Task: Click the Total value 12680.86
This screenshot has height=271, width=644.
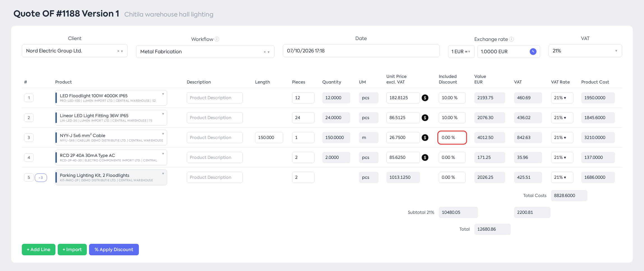Action: (493, 229)
